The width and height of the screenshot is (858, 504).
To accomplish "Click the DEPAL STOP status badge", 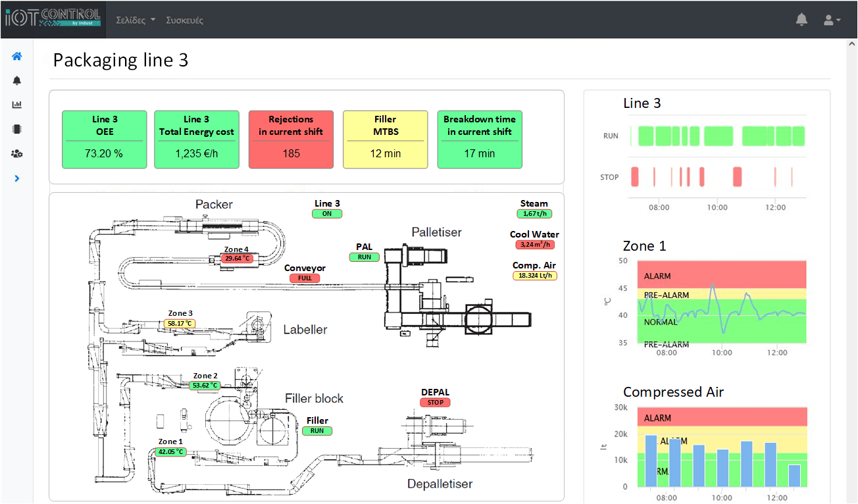I will tap(435, 403).
